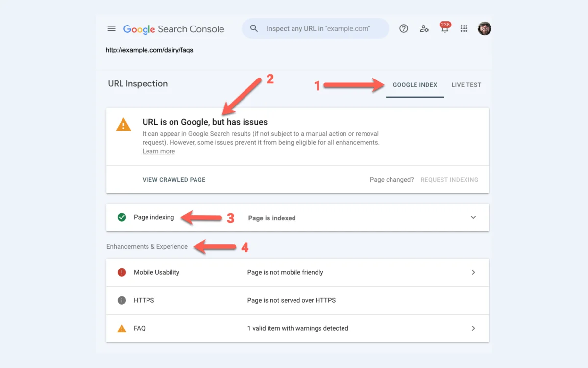The image size is (588, 368).
Task: Open the help question mark icon
Action: click(x=404, y=28)
